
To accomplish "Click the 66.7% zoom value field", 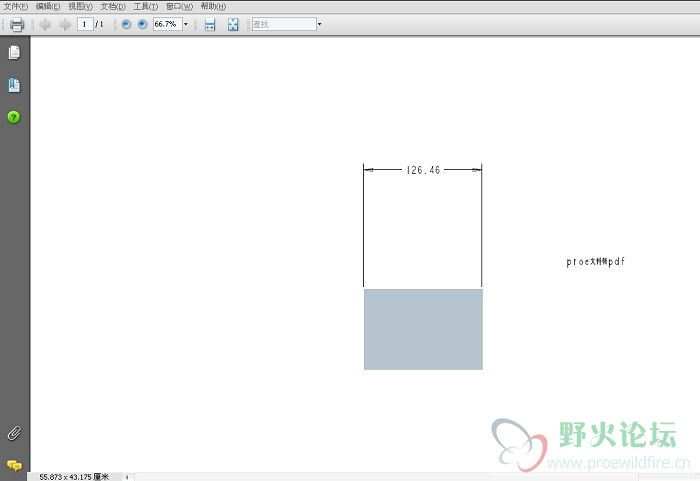I will point(167,24).
